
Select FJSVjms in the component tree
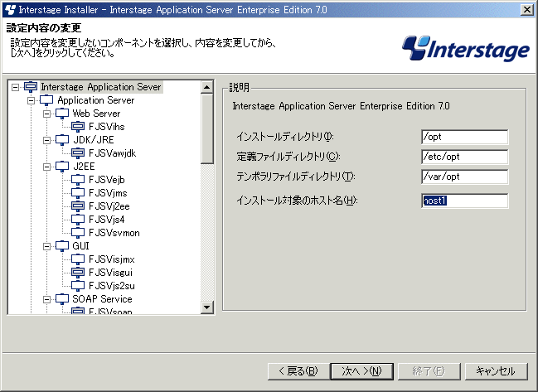(108, 193)
